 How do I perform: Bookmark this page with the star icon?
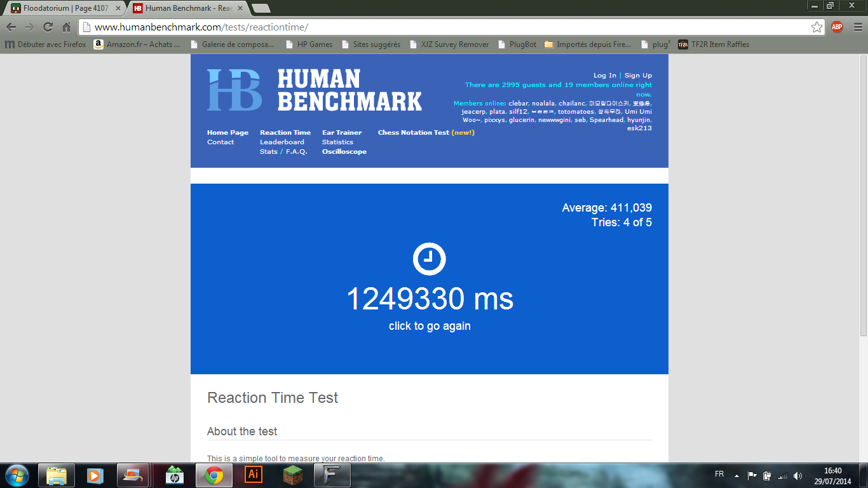pyautogui.click(x=817, y=27)
